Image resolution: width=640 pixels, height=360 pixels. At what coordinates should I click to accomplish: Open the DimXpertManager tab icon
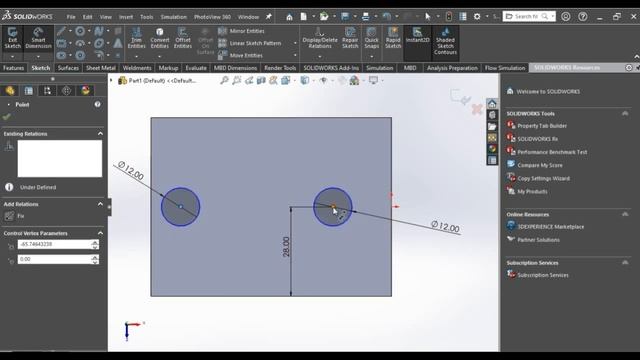pyautogui.click(x=66, y=90)
